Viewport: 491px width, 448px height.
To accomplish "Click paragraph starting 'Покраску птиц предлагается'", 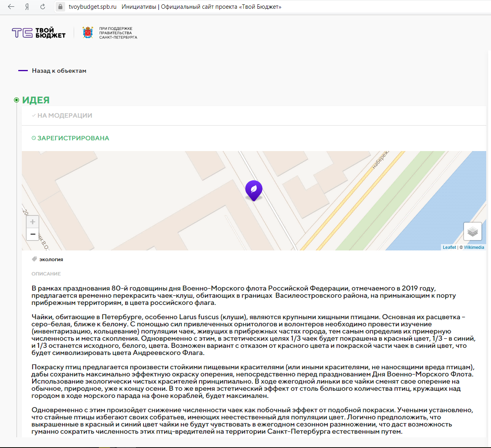I will click(x=253, y=381).
